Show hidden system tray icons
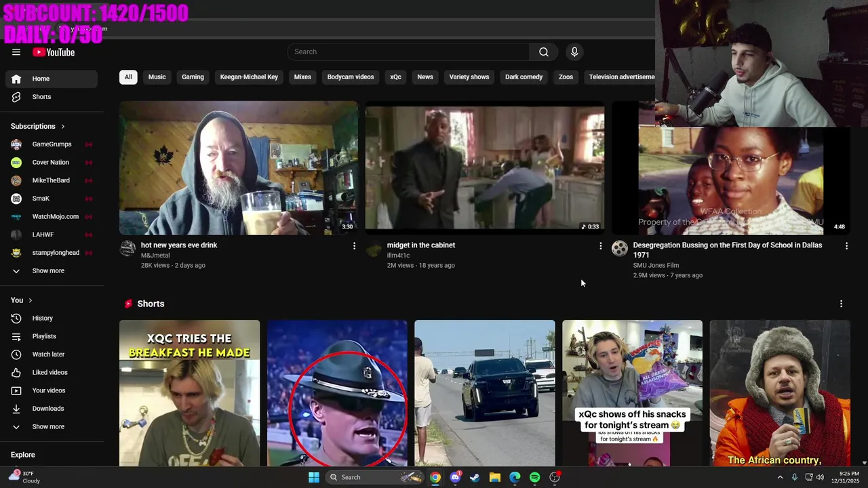 (780, 477)
